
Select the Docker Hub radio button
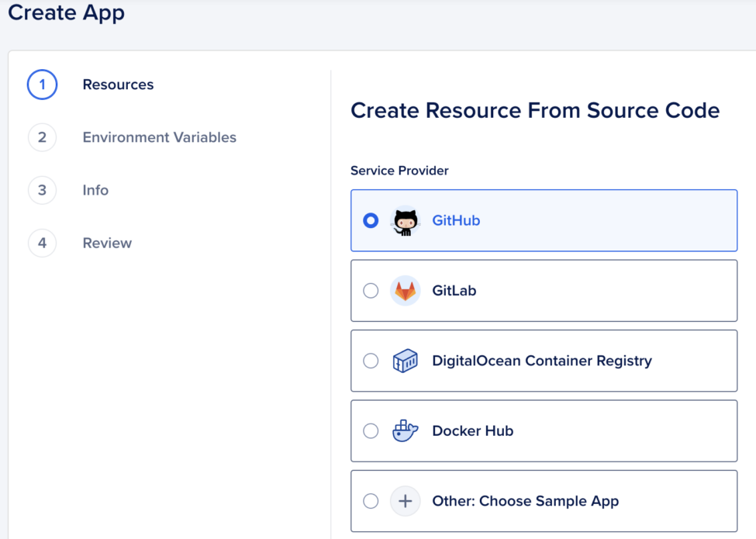pyautogui.click(x=371, y=430)
